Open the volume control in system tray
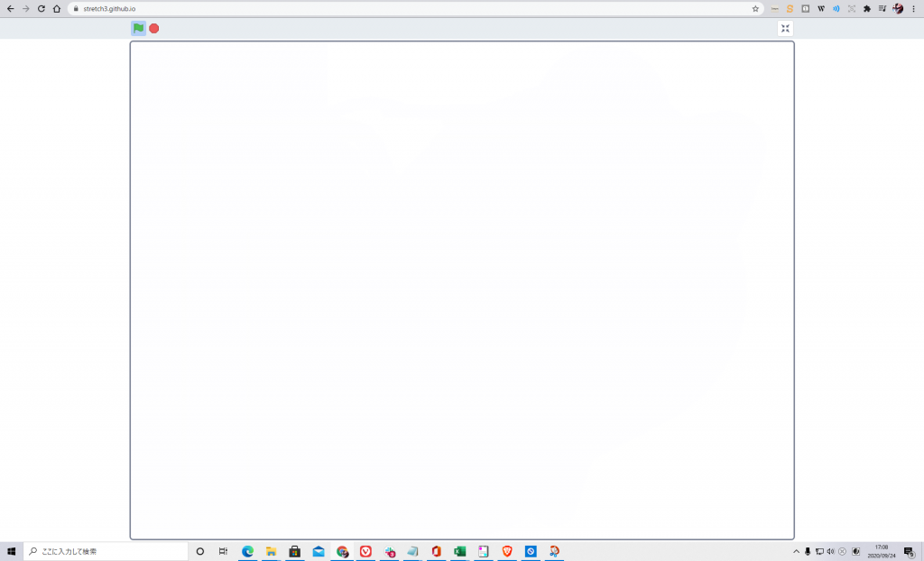 [830, 551]
